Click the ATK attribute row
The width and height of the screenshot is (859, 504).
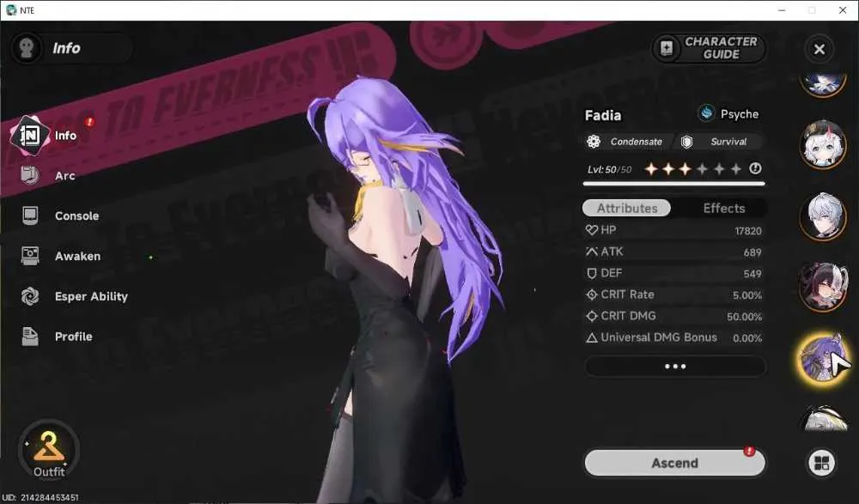pos(673,252)
